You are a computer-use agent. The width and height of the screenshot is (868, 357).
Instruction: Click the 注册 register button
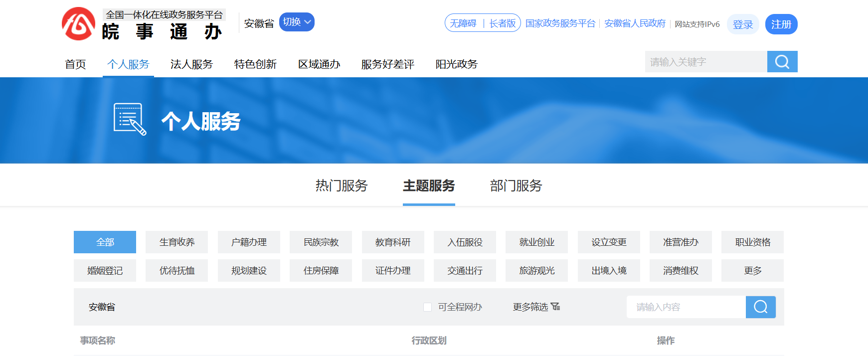click(x=781, y=24)
